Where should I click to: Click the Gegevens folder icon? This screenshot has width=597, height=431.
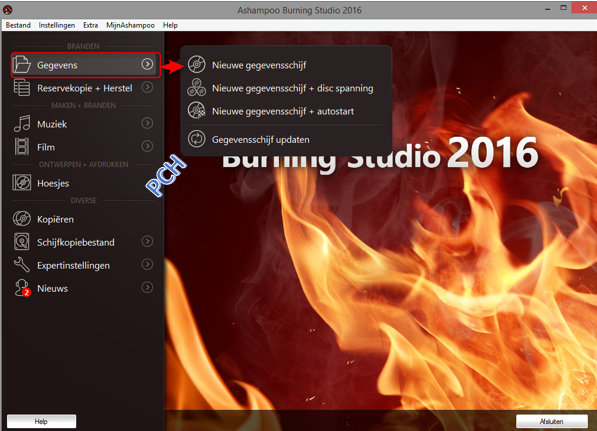point(22,64)
